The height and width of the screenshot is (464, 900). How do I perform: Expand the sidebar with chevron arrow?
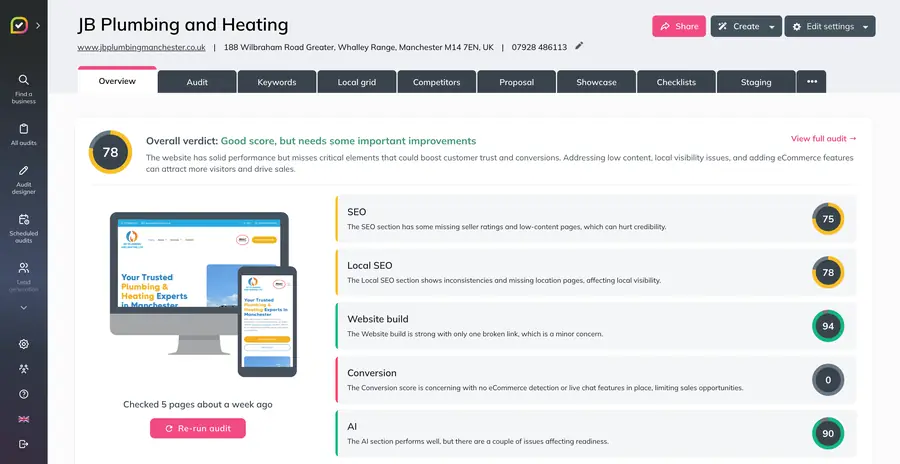coord(38,25)
